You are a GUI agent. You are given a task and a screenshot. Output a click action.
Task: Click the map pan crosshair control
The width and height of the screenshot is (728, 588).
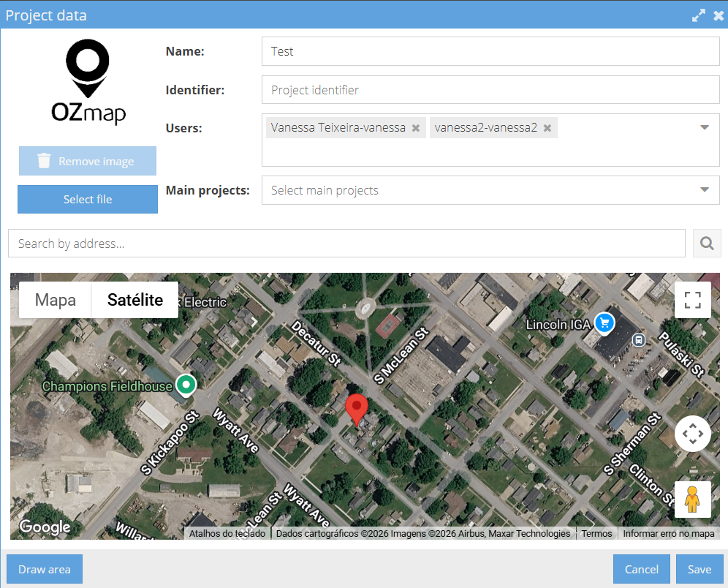click(x=692, y=434)
